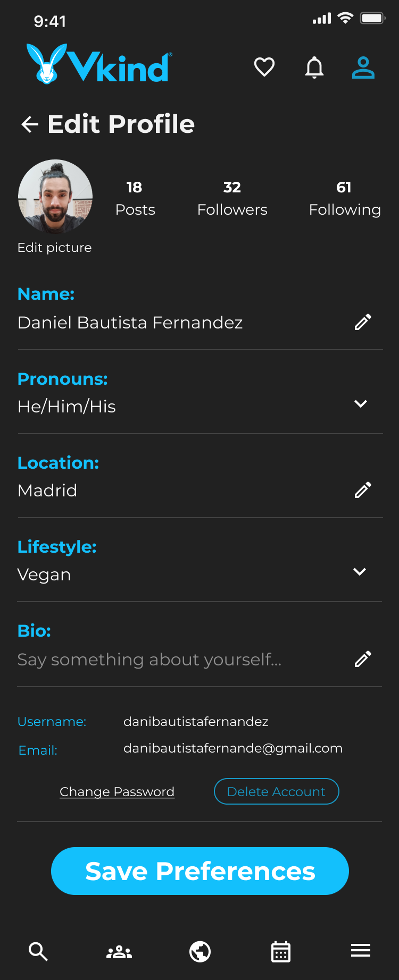Tap the Vkind rabbit logo
The height and width of the screenshot is (980, 399).
tap(47, 64)
